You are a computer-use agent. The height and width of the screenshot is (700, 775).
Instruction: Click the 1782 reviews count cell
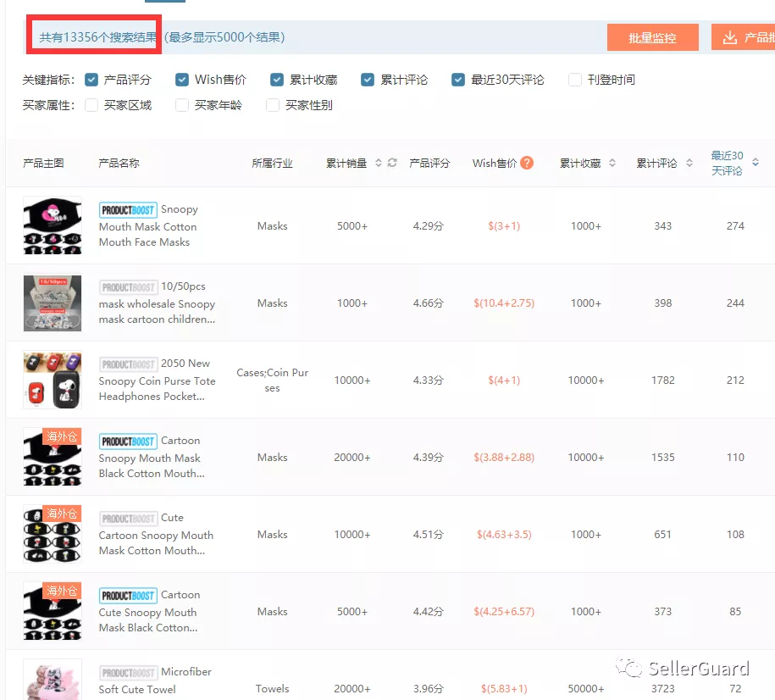pos(663,380)
